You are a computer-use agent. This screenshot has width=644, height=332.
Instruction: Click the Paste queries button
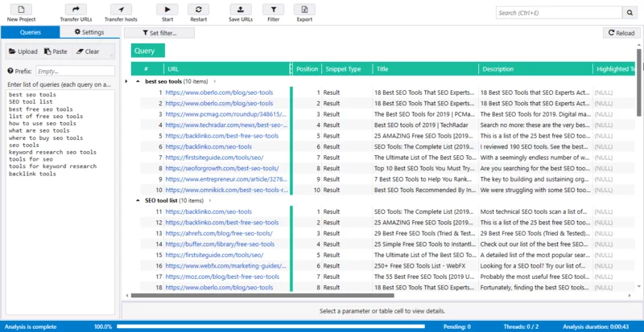[56, 51]
